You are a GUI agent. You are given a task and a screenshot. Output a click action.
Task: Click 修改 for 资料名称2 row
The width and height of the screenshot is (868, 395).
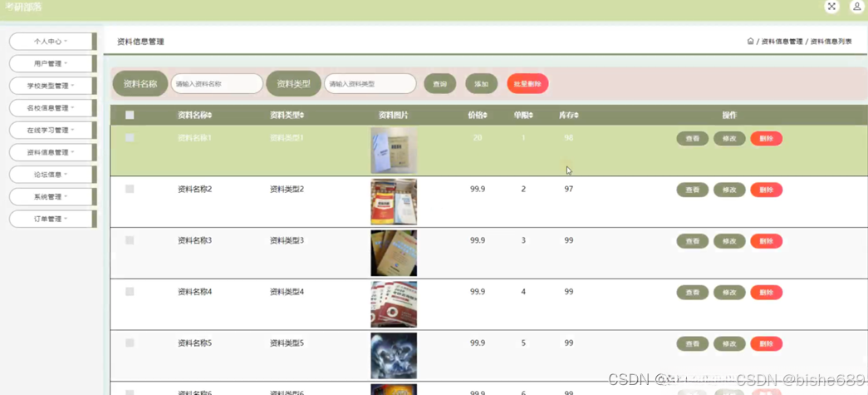[729, 190]
